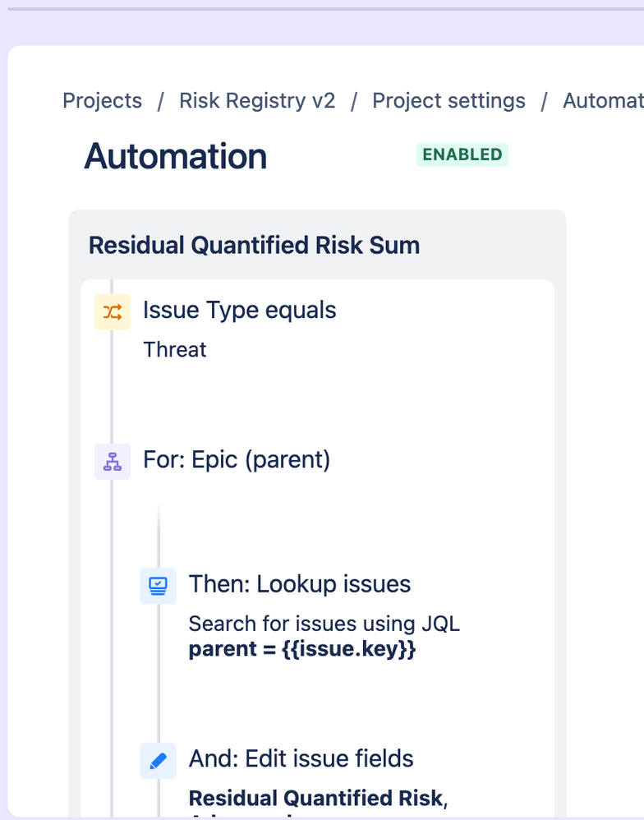Open the Then: Lookup issues action
This screenshot has height=820, width=644.
click(300, 584)
